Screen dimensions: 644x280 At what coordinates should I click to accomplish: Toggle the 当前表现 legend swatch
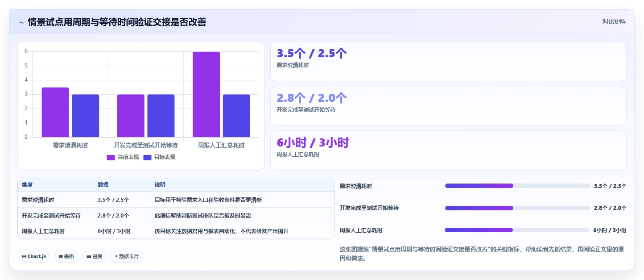pyautogui.click(x=111, y=157)
